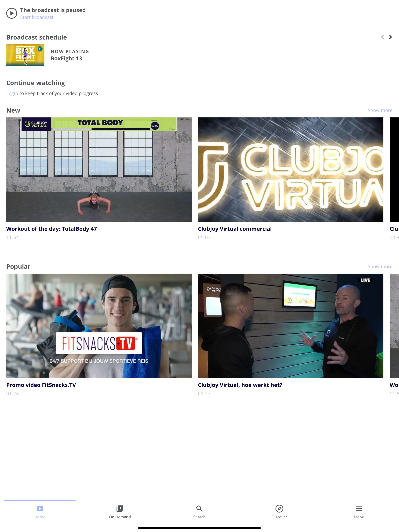Image resolution: width=399 pixels, height=532 pixels.
Task: Open ClubJoy Virtual commercial video
Action: click(x=290, y=169)
